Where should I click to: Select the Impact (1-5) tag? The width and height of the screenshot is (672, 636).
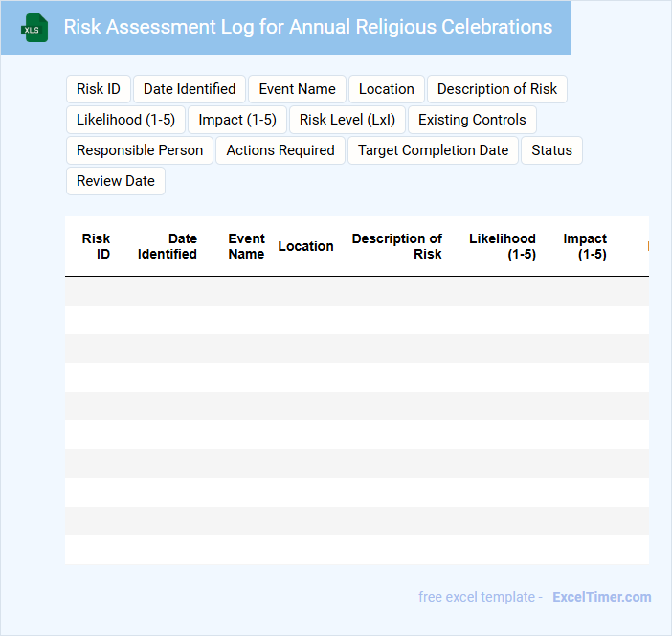pyautogui.click(x=237, y=120)
